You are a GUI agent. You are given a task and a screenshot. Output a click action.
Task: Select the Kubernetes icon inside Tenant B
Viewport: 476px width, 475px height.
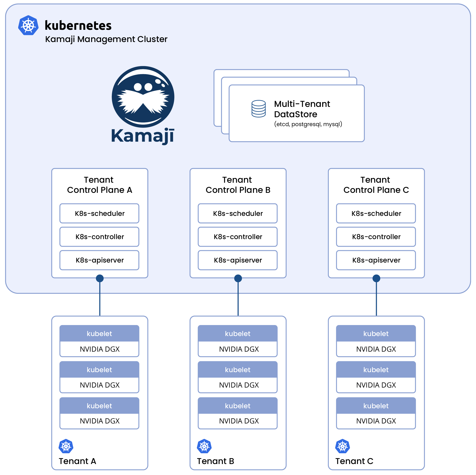tap(204, 446)
